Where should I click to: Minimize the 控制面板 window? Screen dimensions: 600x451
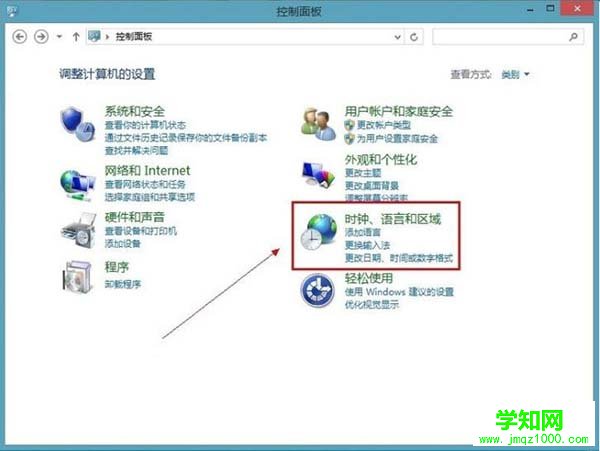(x=530, y=10)
